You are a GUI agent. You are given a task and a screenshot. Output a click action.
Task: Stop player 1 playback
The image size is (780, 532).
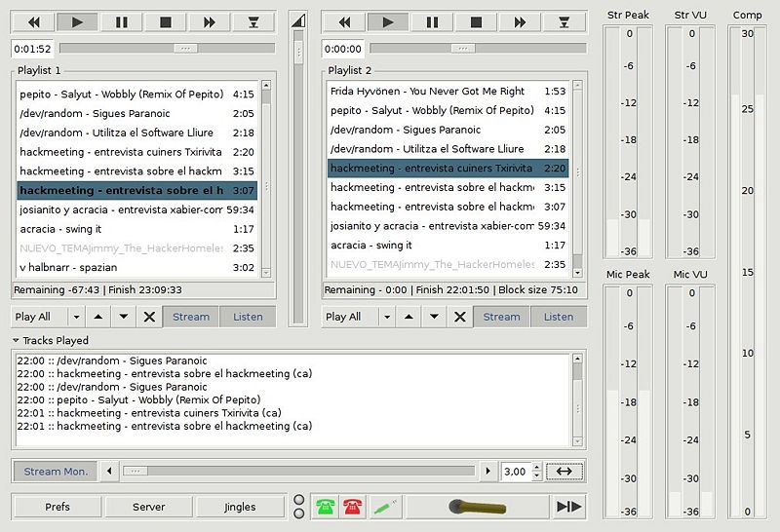pyautogui.click(x=165, y=22)
